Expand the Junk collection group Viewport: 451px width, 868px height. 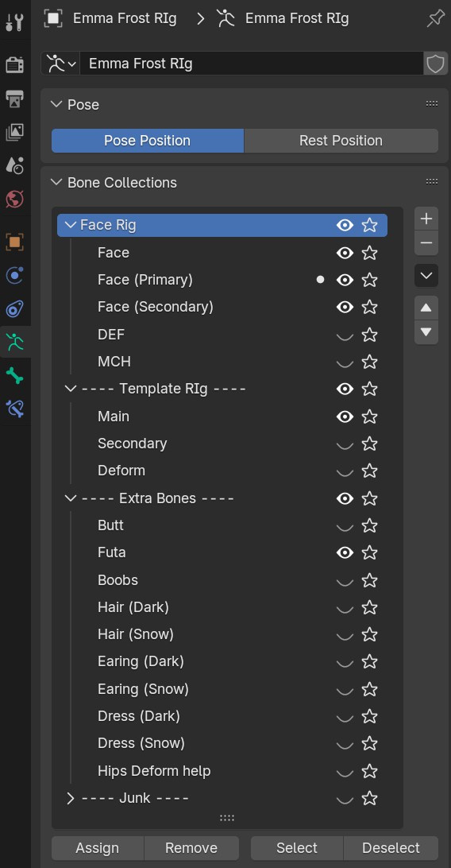70,798
